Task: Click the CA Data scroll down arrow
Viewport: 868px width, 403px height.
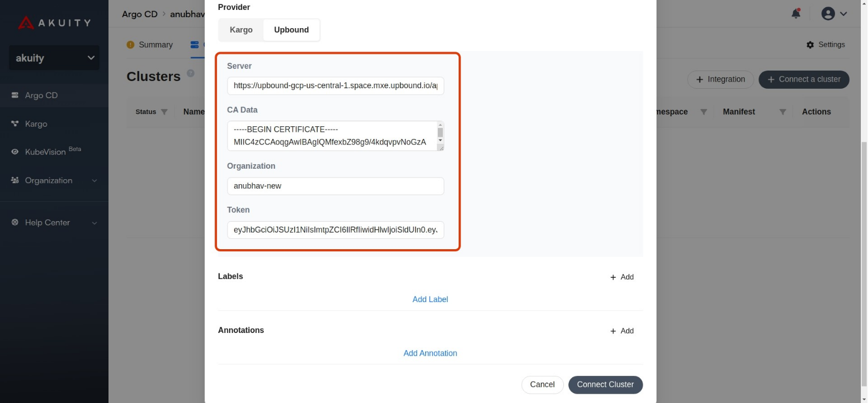Action: pos(440,141)
